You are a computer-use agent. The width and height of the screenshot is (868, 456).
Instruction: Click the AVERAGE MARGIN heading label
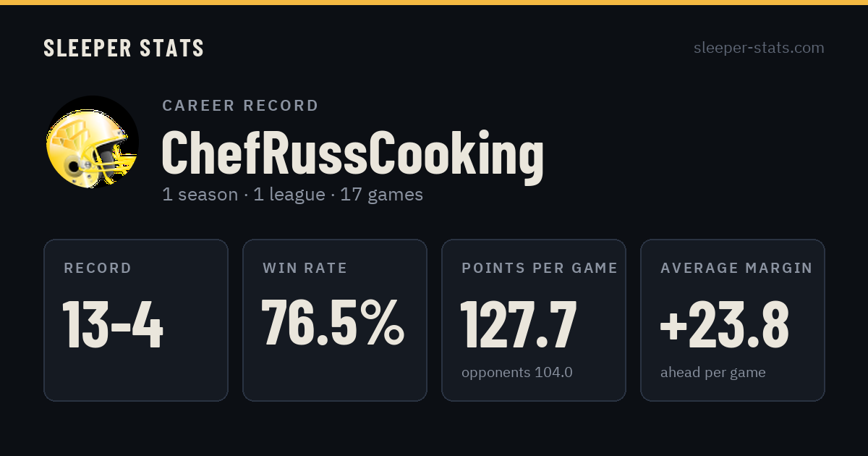(736, 269)
